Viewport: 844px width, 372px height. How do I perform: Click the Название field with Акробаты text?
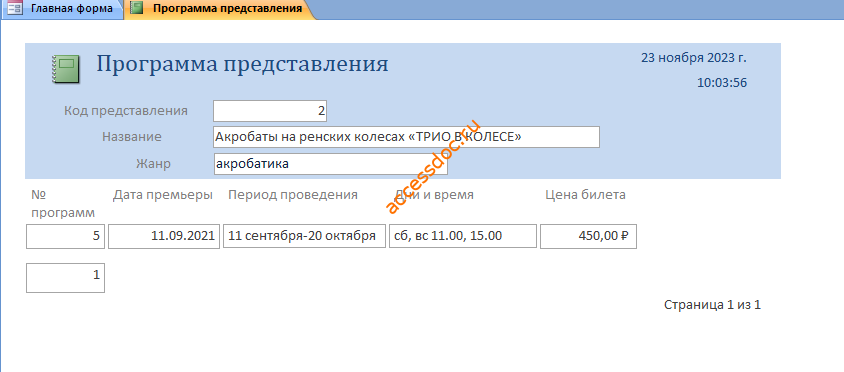point(406,137)
